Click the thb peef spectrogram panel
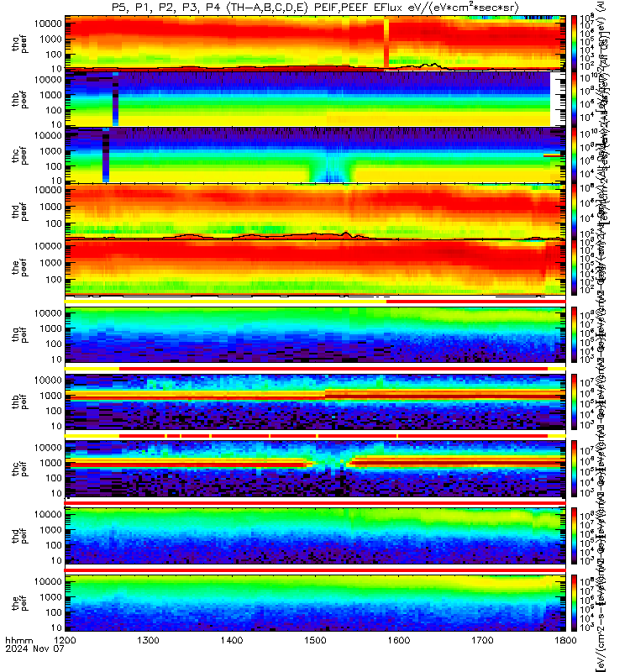 pos(315,99)
